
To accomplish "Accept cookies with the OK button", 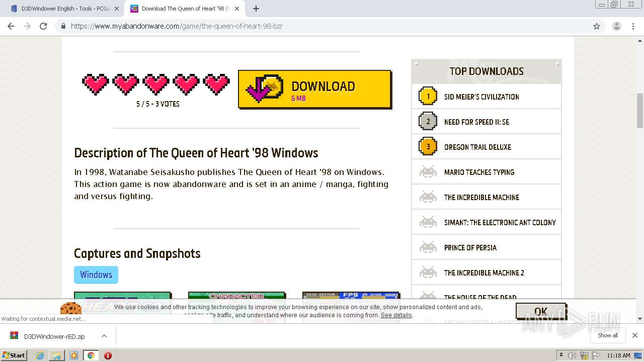I will (x=540, y=311).
